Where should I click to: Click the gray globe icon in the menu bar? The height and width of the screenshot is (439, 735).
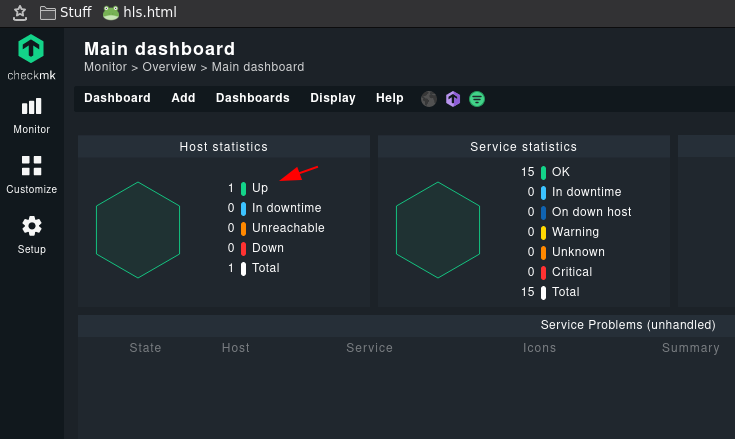coord(428,99)
